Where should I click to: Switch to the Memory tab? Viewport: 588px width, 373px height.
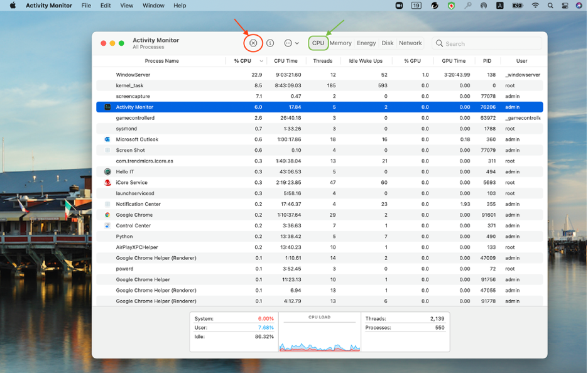click(340, 43)
